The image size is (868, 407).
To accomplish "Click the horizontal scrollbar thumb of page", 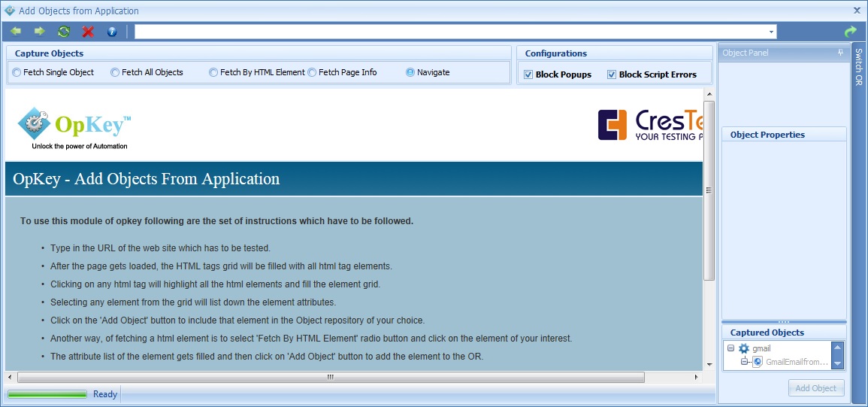I will [x=331, y=377].
